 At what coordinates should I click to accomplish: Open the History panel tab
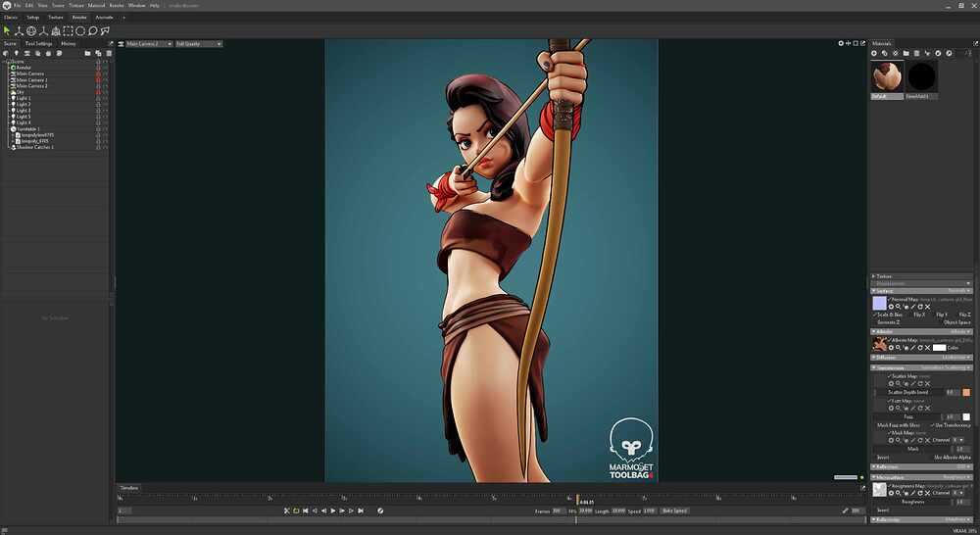pyautogui.click(x=69, y=44)
